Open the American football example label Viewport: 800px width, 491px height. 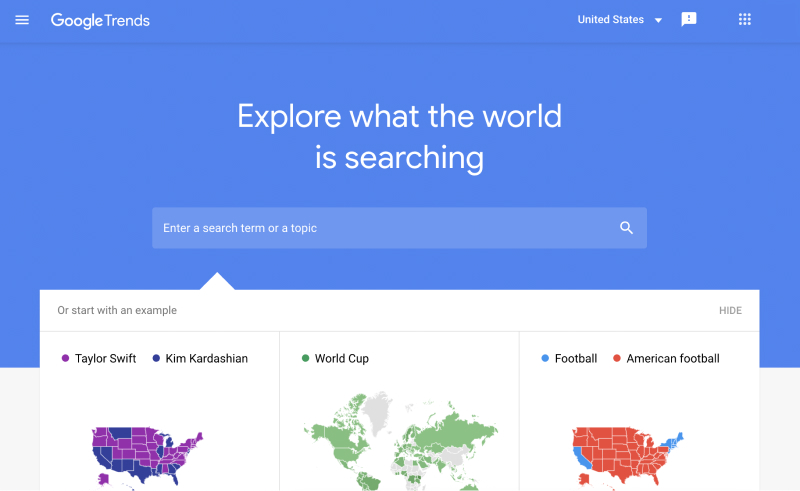[673, 359]
